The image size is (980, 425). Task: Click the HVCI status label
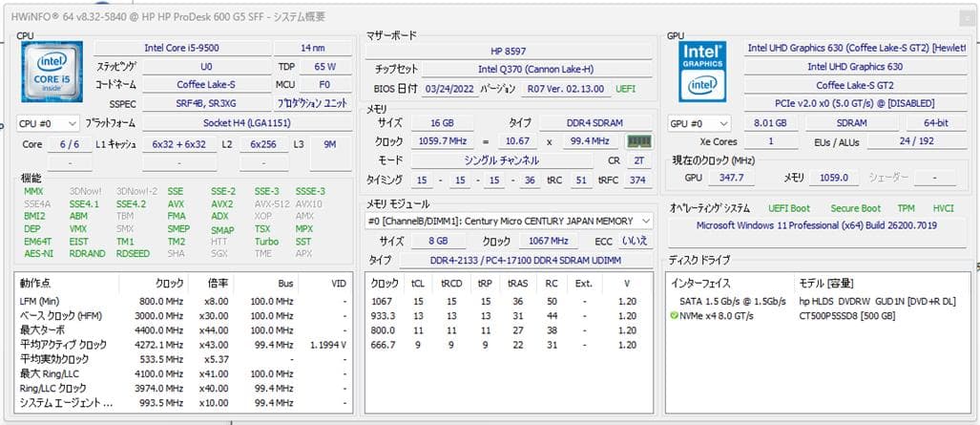tap(943, 208)
